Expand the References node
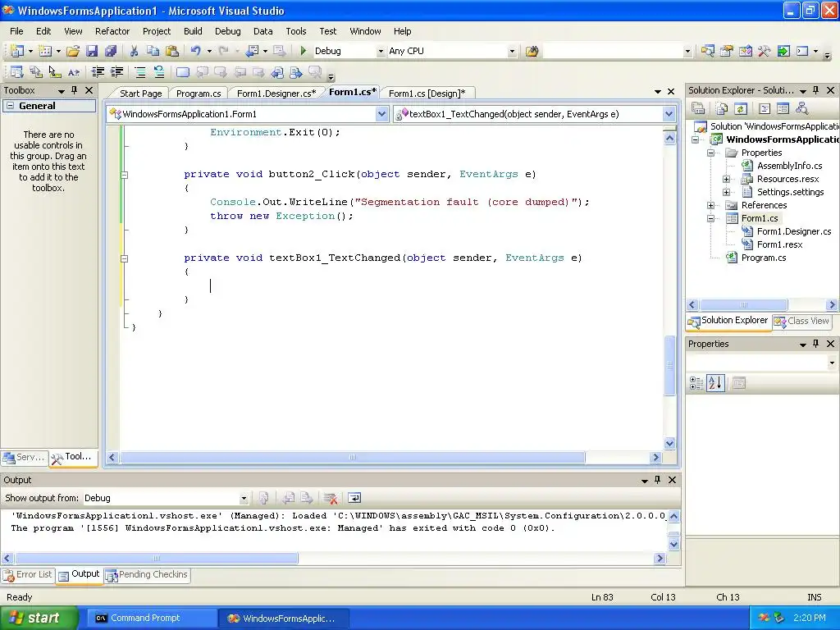Viewport: 840px width, 630px height. click(x=711, y=205)
